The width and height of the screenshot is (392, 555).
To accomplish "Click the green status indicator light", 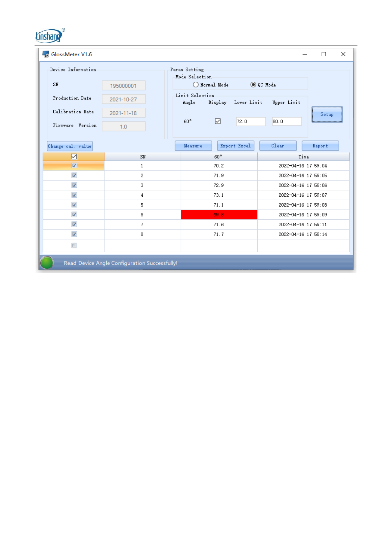I will point(47,263).
